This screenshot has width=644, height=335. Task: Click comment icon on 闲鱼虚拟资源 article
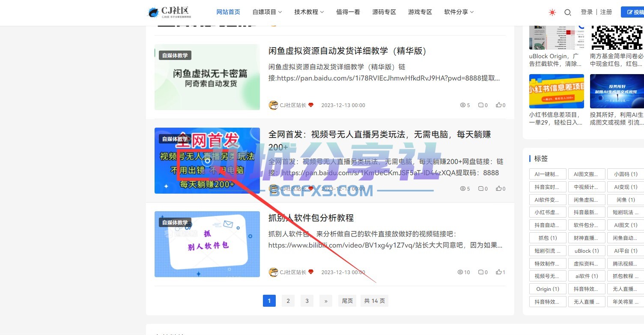(480, 105)
